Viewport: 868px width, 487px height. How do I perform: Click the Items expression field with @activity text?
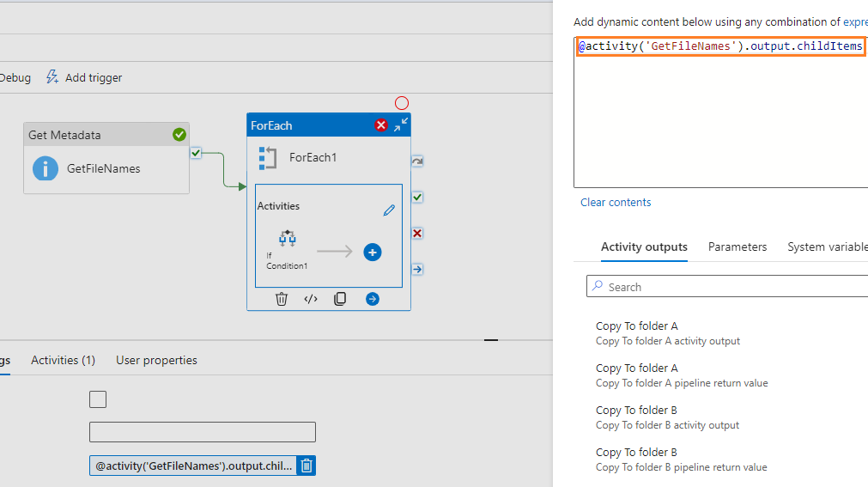click(193, 466)
